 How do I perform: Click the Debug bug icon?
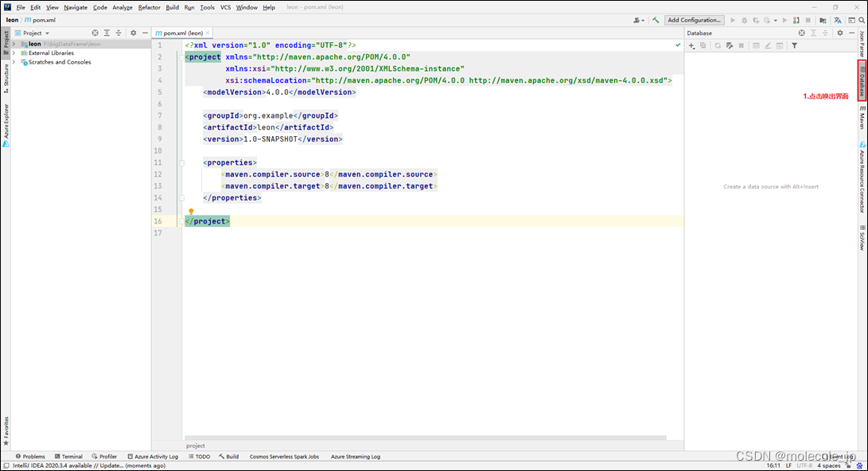tap(745, 21)
